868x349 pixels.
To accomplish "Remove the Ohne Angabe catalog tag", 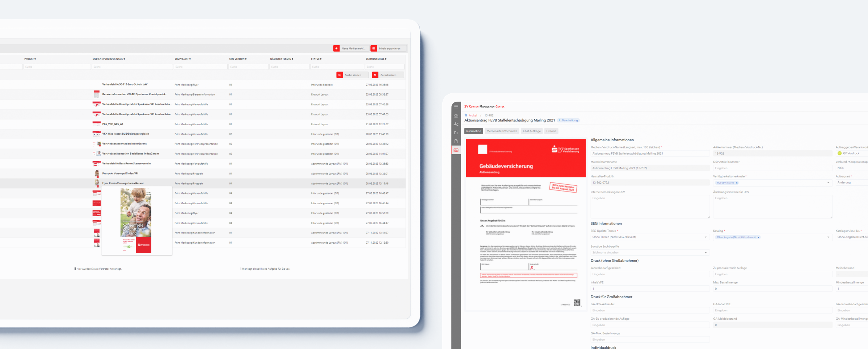I will click(x=758, y=237).
